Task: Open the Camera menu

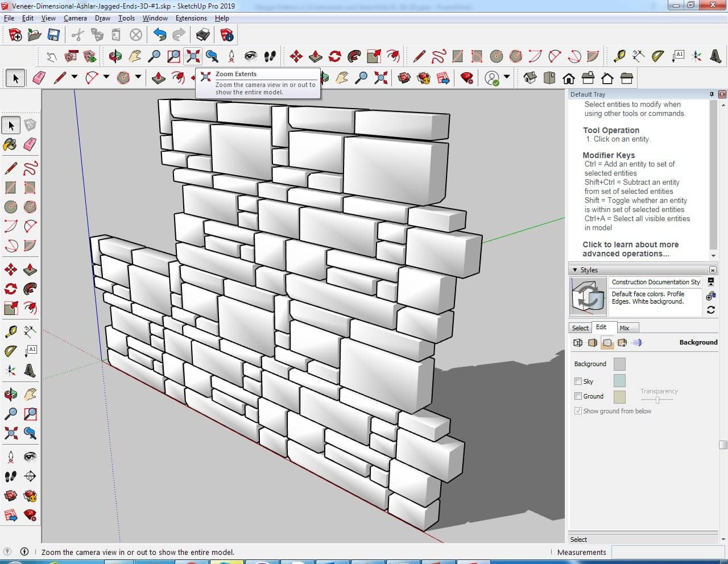Action: coord(75,18)
